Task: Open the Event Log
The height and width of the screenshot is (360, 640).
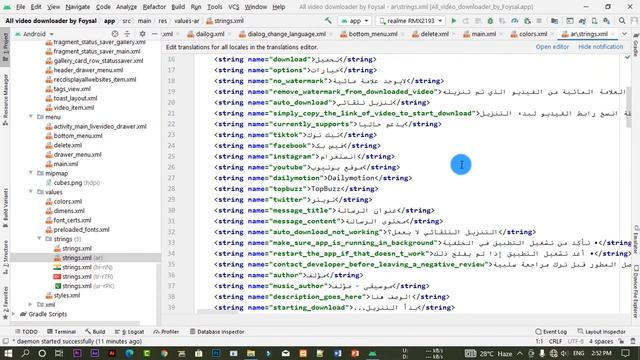Action: (x=551, y=332)
